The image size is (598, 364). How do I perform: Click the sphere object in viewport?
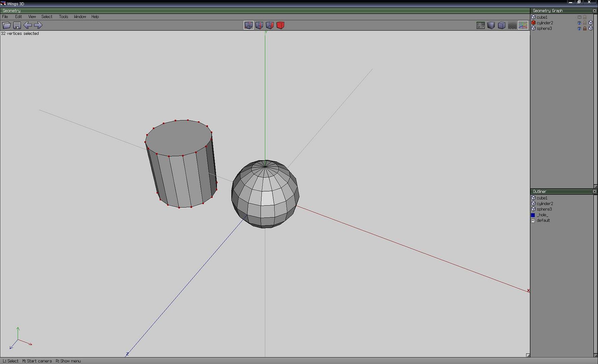(x=265, y=194)
